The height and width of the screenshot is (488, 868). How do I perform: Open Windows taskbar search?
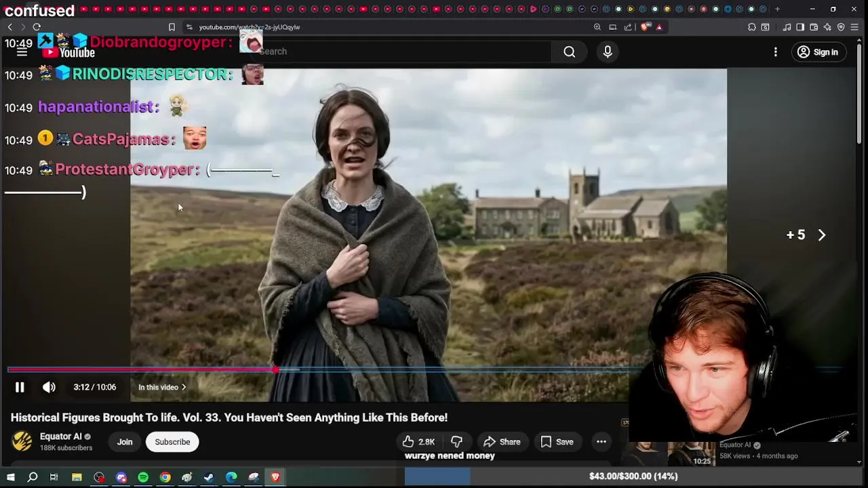32,477
